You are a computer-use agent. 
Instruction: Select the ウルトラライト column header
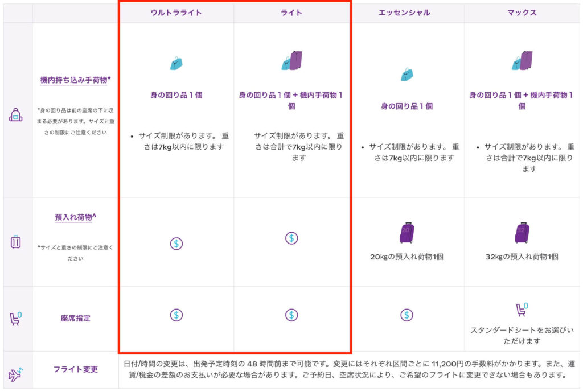176,13
